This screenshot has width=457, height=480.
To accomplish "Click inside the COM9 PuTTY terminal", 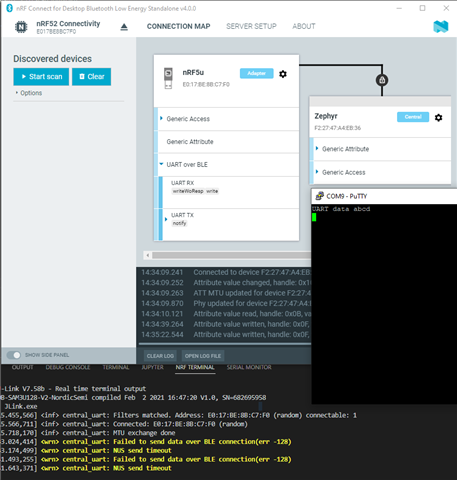I will [384, 303].
